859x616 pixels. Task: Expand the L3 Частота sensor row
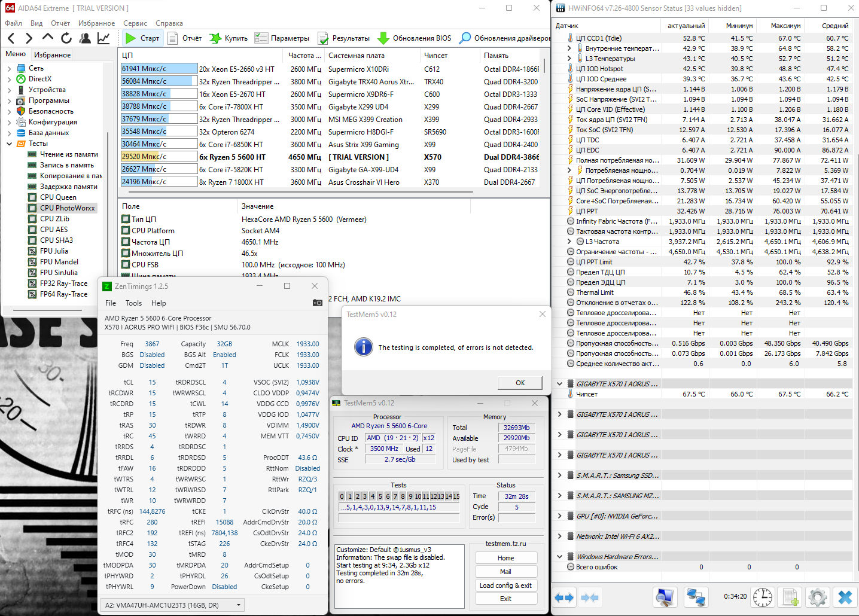pos(569,242)
